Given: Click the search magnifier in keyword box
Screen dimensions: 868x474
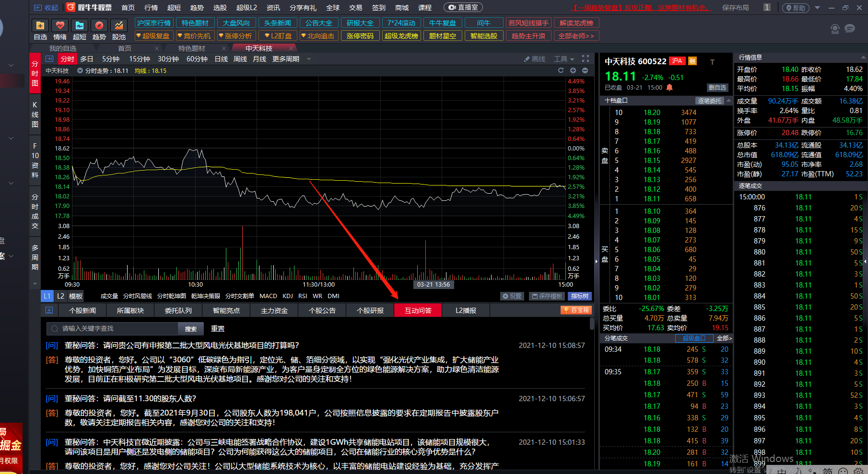Looking at the screenshot, I should tap(54, 328).
